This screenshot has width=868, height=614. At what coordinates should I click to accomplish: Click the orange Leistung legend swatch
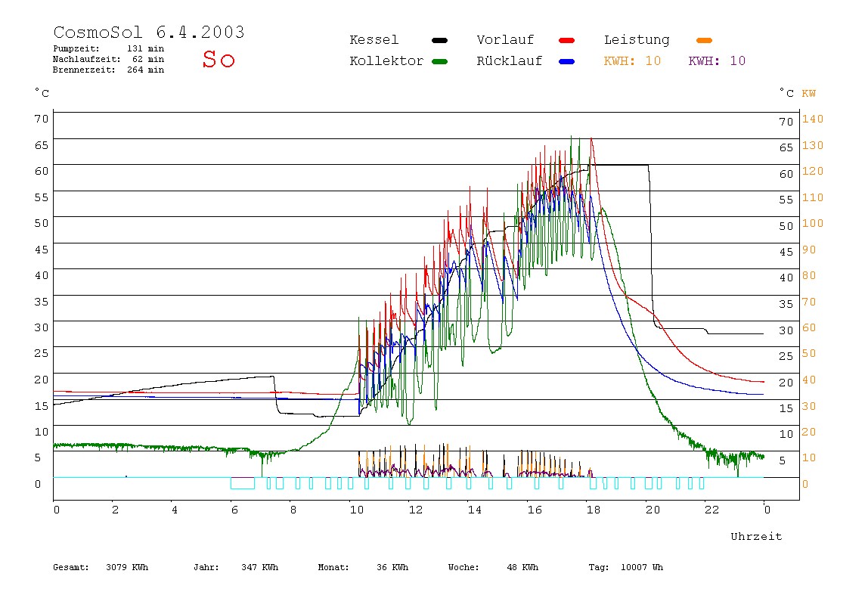pyautogui.click(x=704, y=40)
